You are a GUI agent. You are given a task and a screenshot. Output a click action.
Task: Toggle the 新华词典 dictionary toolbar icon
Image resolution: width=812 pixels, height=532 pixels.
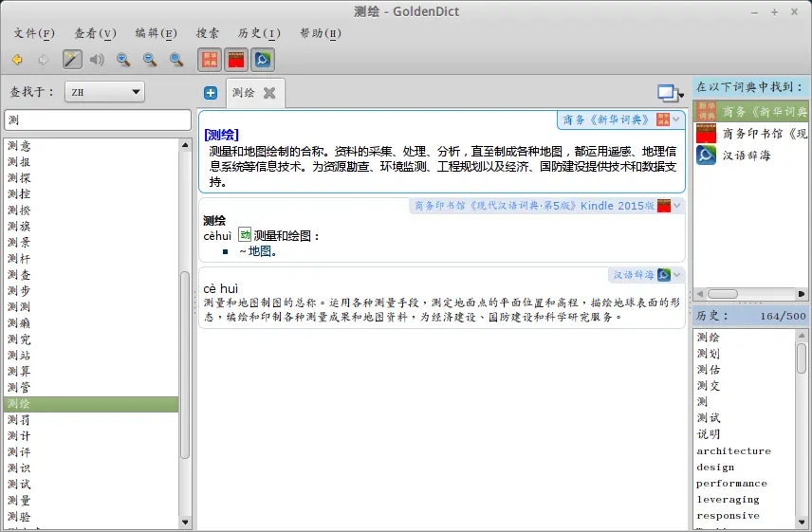pyautogui.click(x=210, y=60)
